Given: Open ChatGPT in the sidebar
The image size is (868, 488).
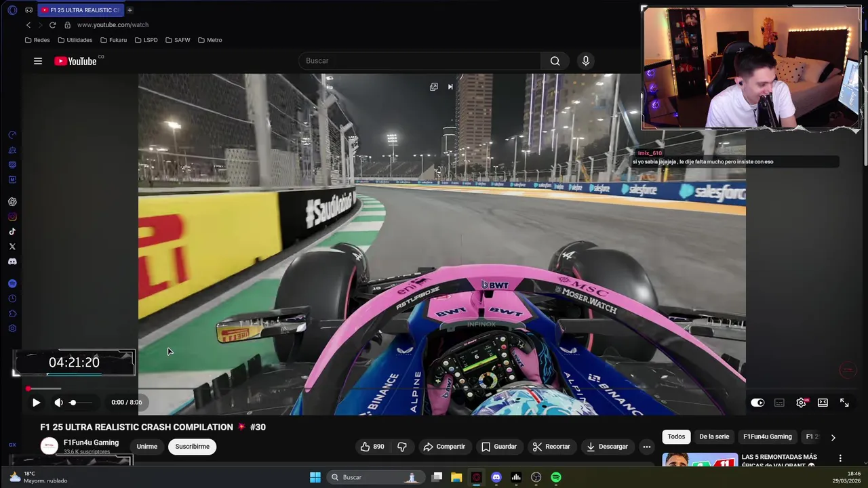Looking at the screenshot, I should [x=12, y=202].
